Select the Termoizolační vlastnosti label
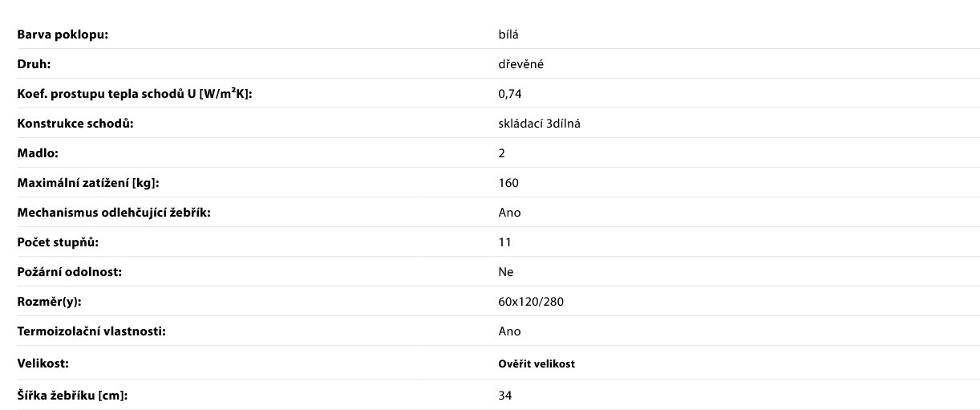Screen dimensions: 980x410 pos(91,331)
